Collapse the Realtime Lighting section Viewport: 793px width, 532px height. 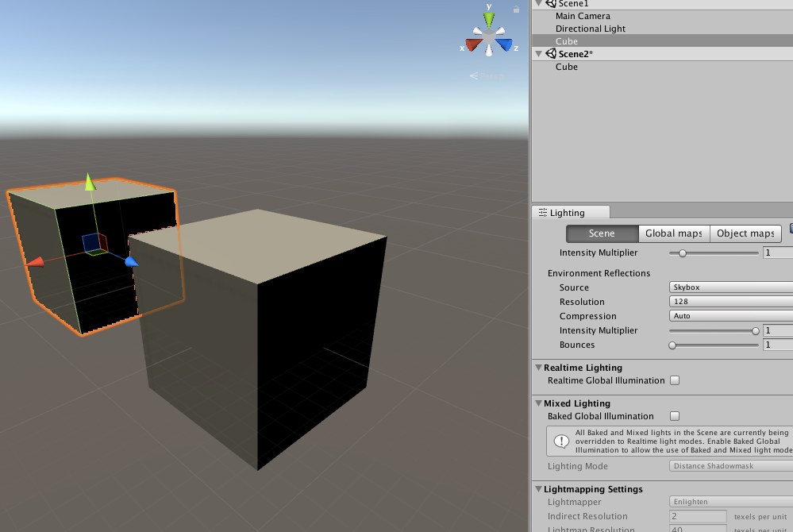(539, 368)
